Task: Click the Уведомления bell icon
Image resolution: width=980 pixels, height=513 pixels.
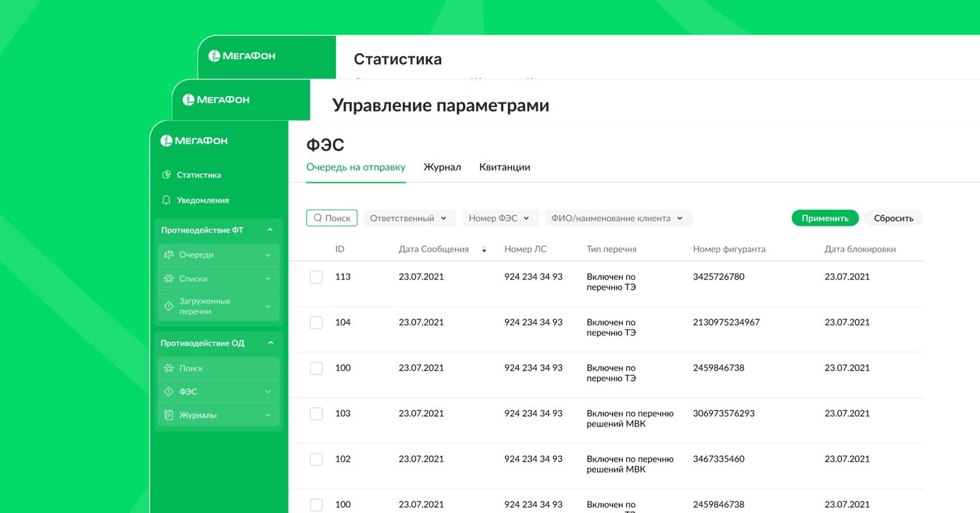Action: click(x=166, y=200)
